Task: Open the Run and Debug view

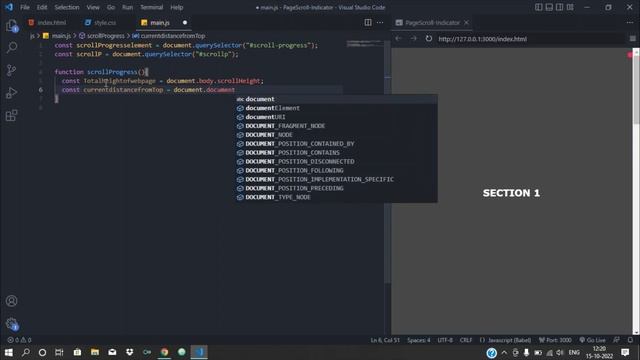Action: [x=11, y=93]
